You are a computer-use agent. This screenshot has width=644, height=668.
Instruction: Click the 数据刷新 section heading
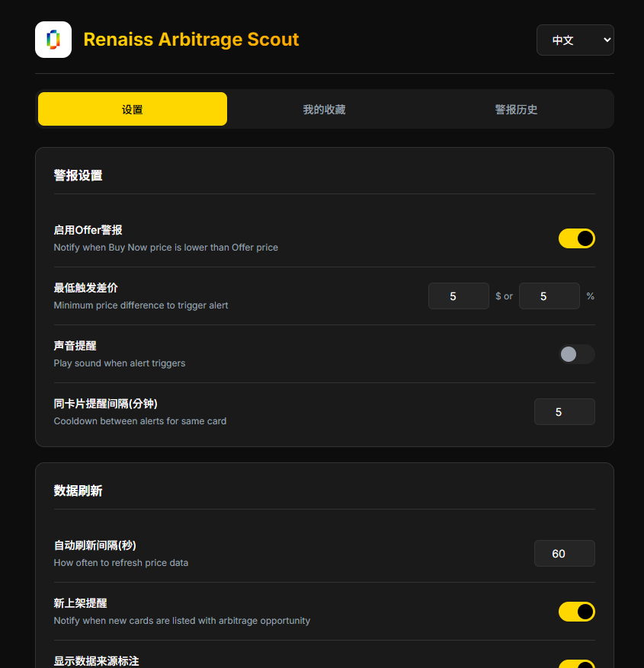click(x=78, y=491)
